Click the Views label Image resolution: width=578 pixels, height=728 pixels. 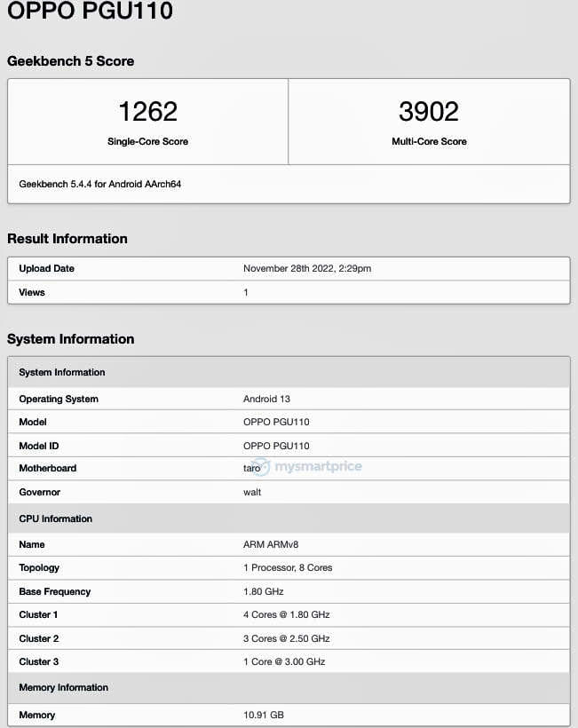32,292
